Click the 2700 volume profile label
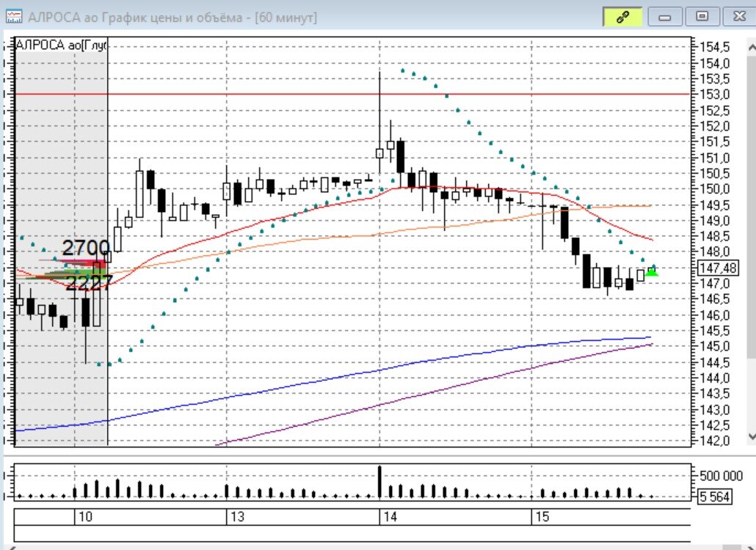 86,248
